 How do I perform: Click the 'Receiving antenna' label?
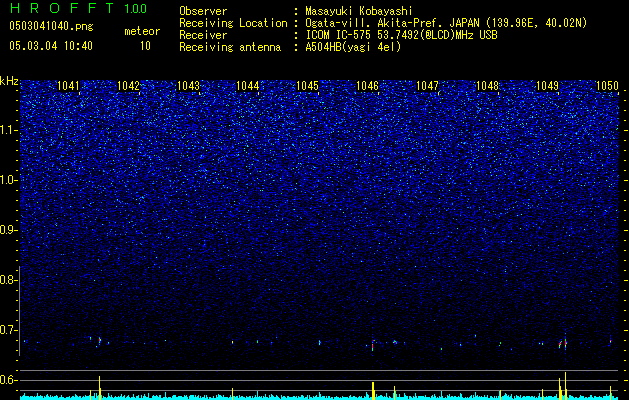click(230, 47)
